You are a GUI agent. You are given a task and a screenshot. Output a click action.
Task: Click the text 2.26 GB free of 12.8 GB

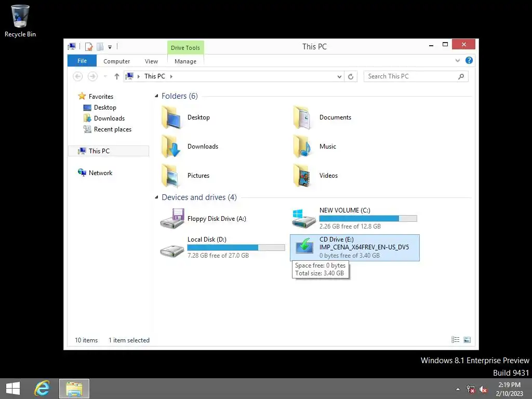(350, 227)
